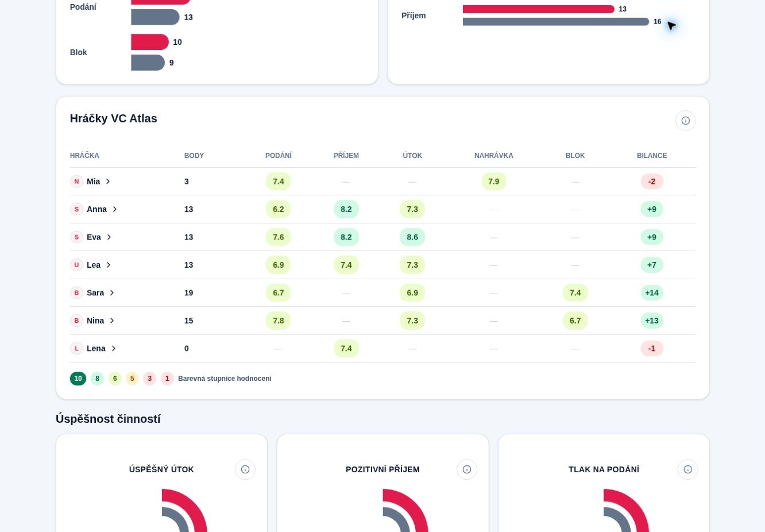Click Eva's 8.6 attack rating badge
Image resolution: width=765 pixels, height=532 pixels.
412,237
